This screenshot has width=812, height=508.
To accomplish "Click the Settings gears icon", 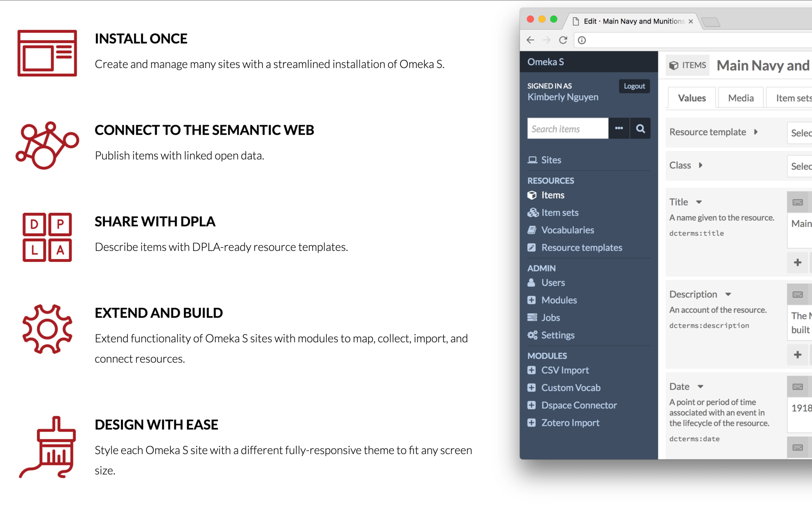I will (x=532, y=335).
